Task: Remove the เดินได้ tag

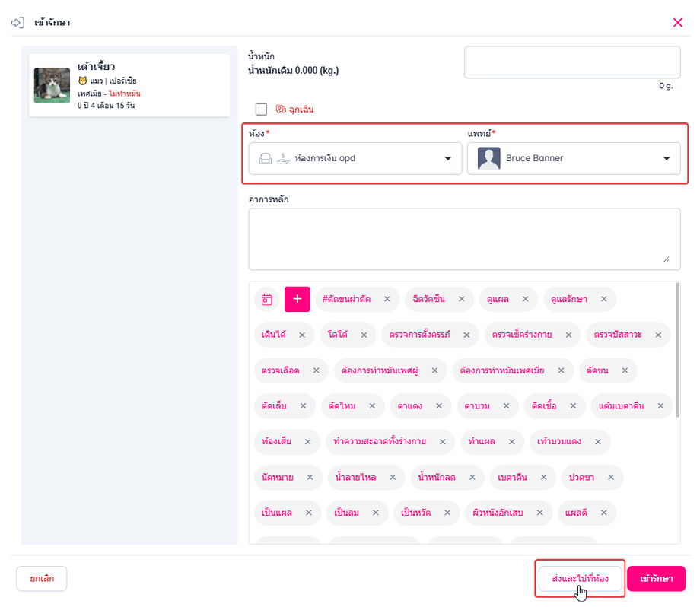Action: 302,335
